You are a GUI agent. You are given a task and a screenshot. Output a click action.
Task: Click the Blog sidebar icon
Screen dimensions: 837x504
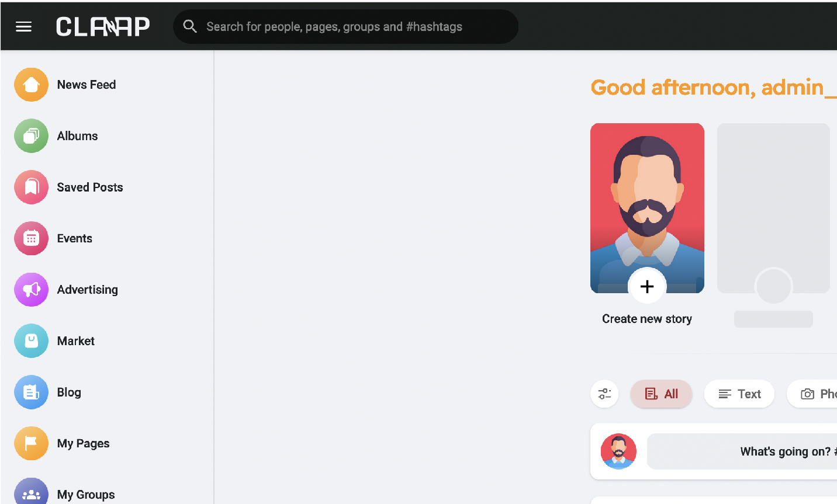(x=31, y=392)
